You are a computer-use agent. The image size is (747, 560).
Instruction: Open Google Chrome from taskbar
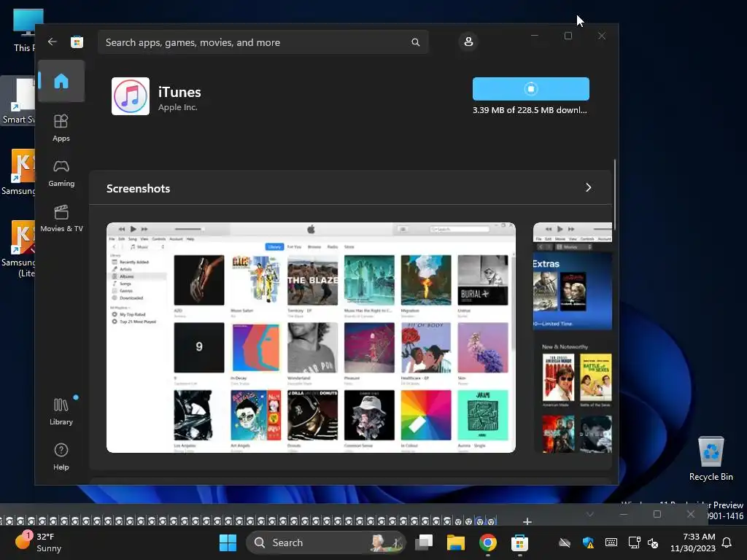pyautogui.click(x=488, y=542)
